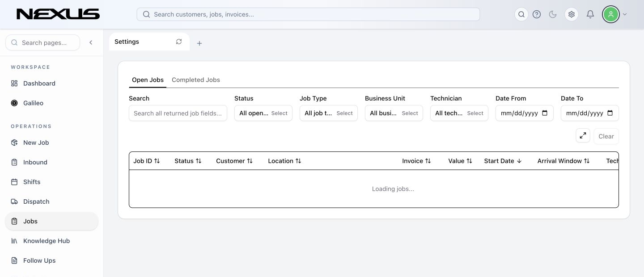Screen dimensions: 644x277
Task: Go to New Job
Action: click(x=51, y=143)
